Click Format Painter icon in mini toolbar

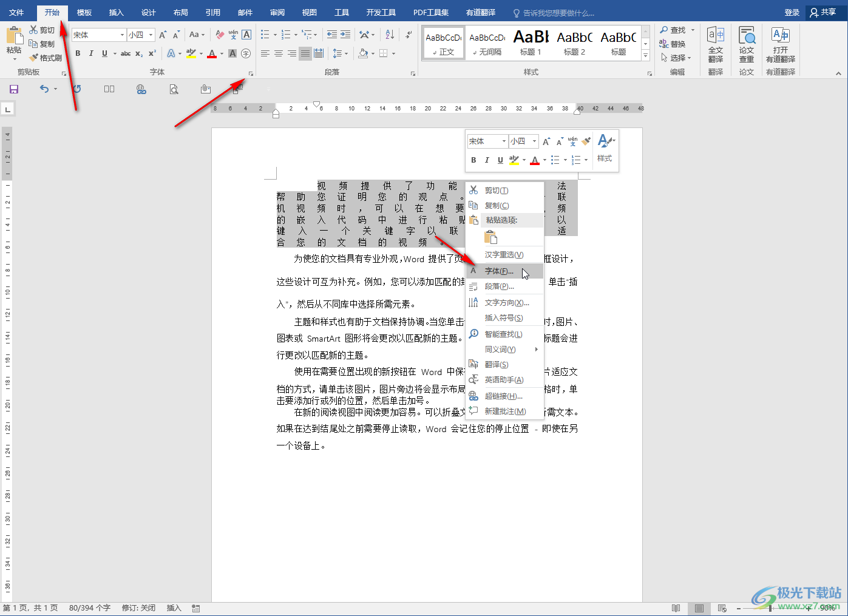coord(586,141)
